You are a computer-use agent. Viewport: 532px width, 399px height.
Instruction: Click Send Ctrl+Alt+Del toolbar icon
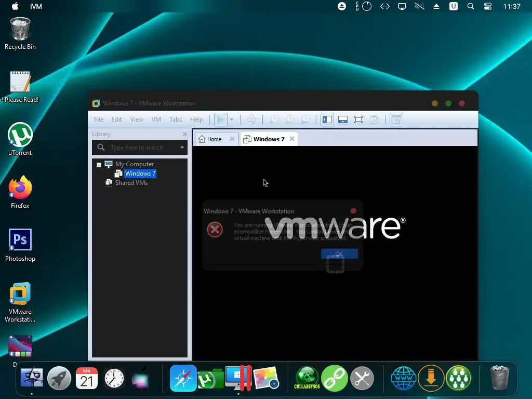(x=251, y=119)
